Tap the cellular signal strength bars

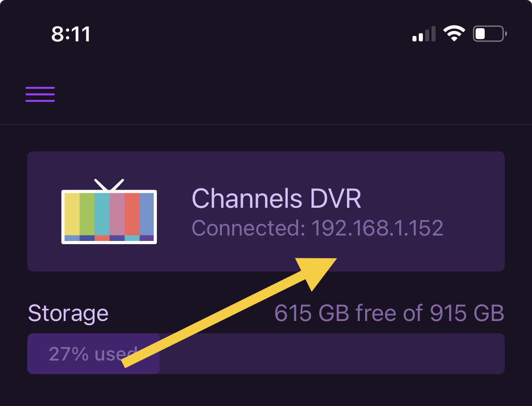click(x=424, y=34)
